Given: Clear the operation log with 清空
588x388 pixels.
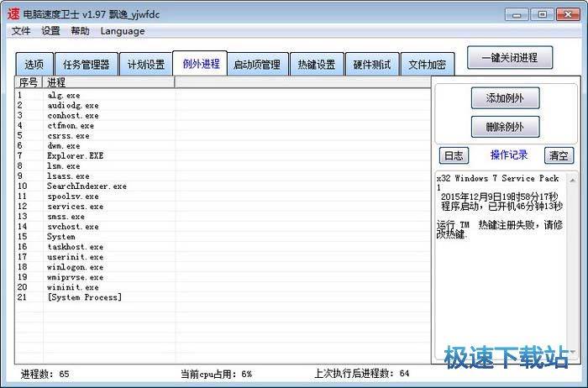Looking at the screenshot, I should [x=559, y=155].
